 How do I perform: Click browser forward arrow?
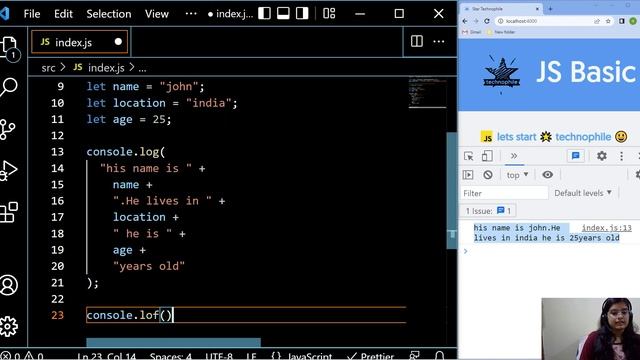[x=476, y=21]
